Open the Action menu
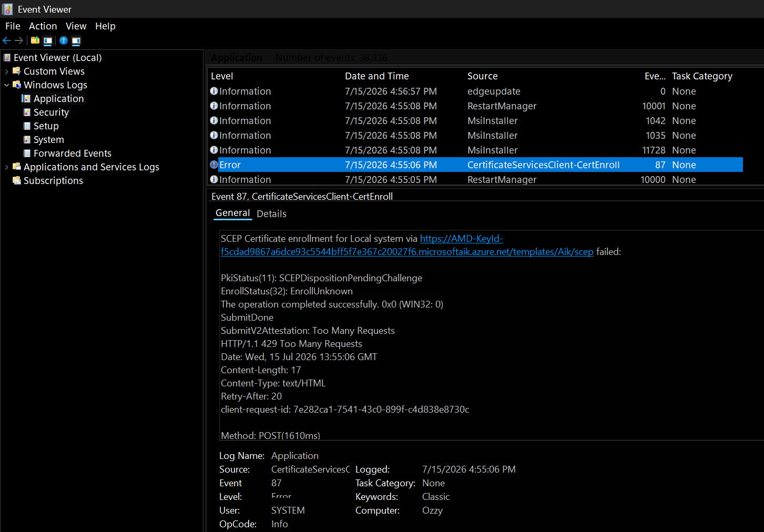The height and width of the screenshot is (532, 764). pos(43,26)
